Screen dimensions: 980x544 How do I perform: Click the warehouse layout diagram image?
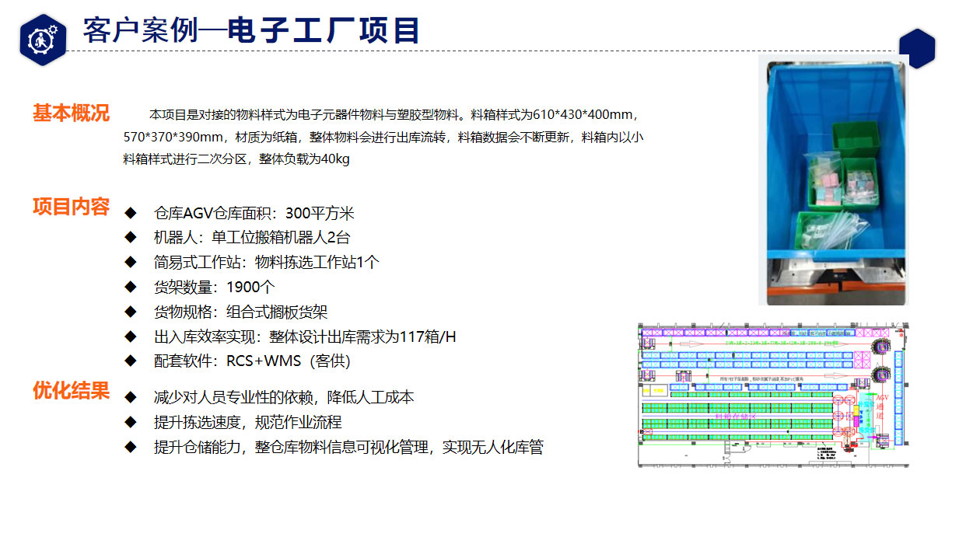pos(773,394)
